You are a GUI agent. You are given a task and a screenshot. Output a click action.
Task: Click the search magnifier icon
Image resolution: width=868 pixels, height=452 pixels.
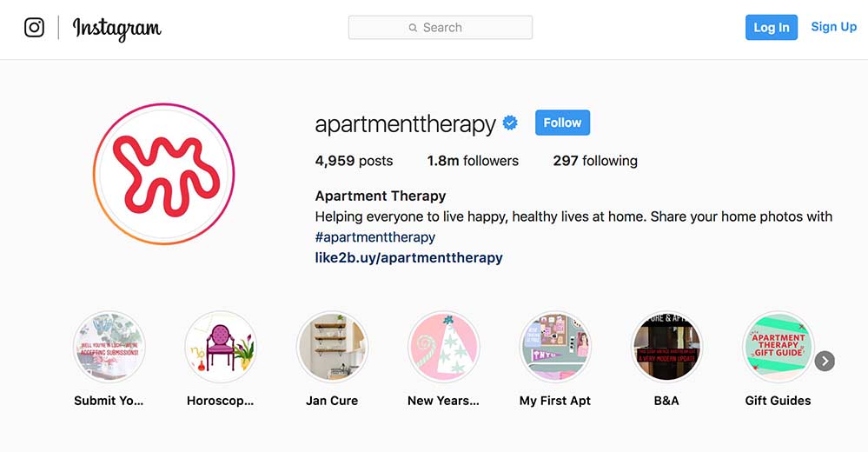pos(413,28)
